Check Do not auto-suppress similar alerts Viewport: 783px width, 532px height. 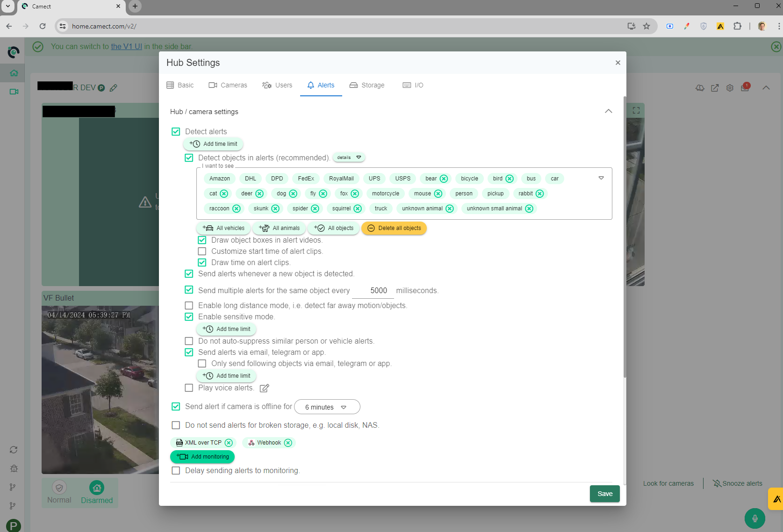point(189,341)
